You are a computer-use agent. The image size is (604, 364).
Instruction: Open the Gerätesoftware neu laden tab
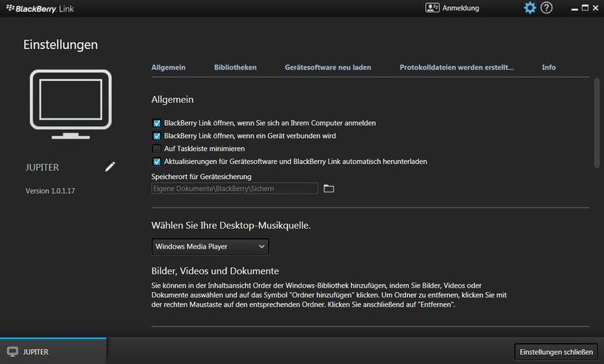(x=328, y=67)
